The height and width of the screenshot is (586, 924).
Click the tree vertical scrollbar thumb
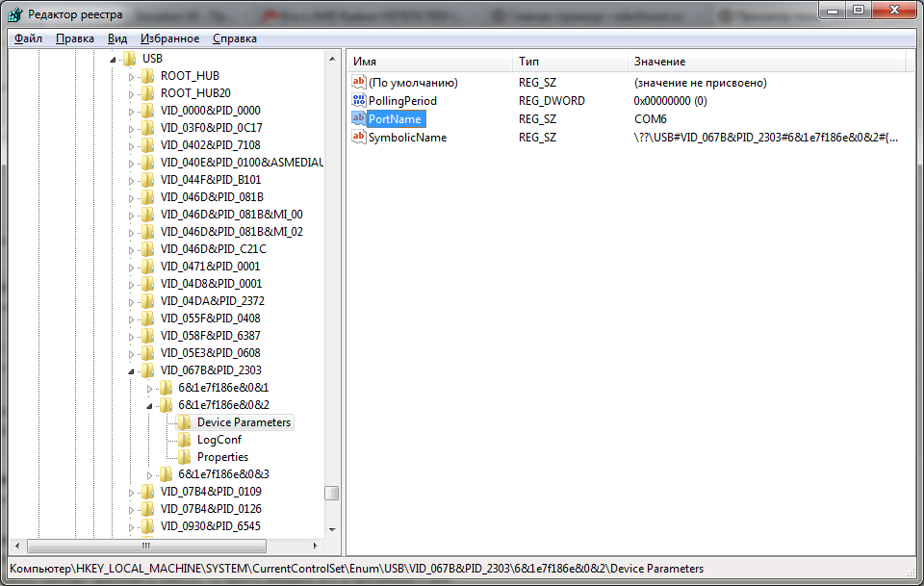(332, 493)
